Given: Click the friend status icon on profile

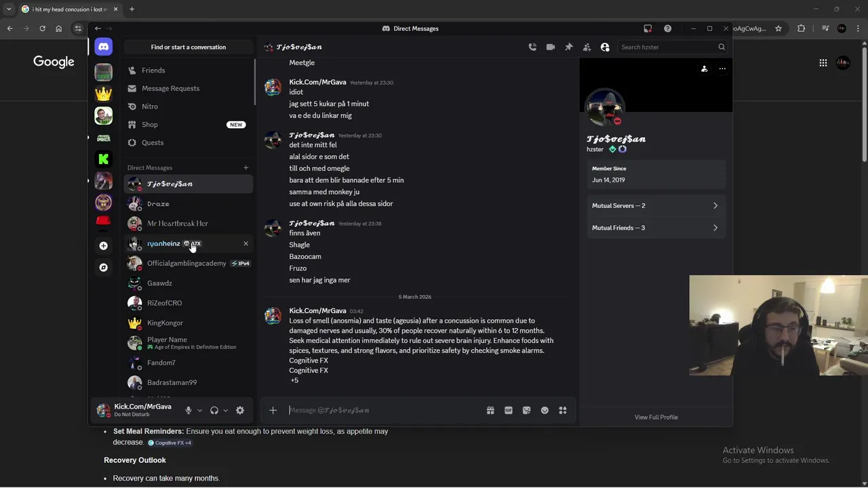Looking at the screenshot, I should 704,68.
